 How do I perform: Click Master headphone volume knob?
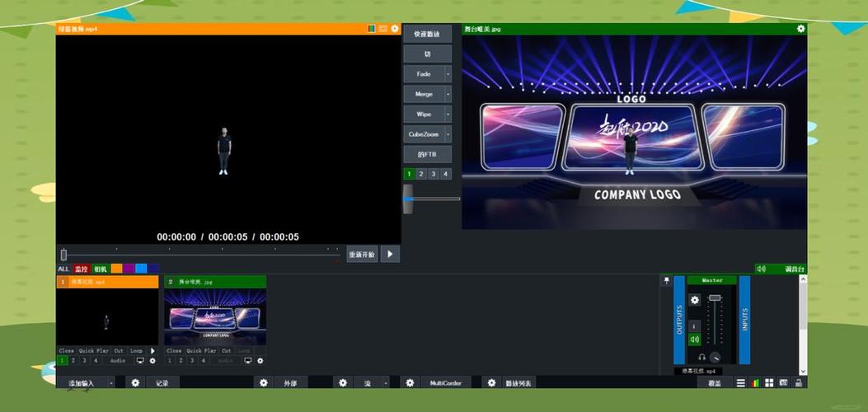pyautogui.click(x=715, y=358)
